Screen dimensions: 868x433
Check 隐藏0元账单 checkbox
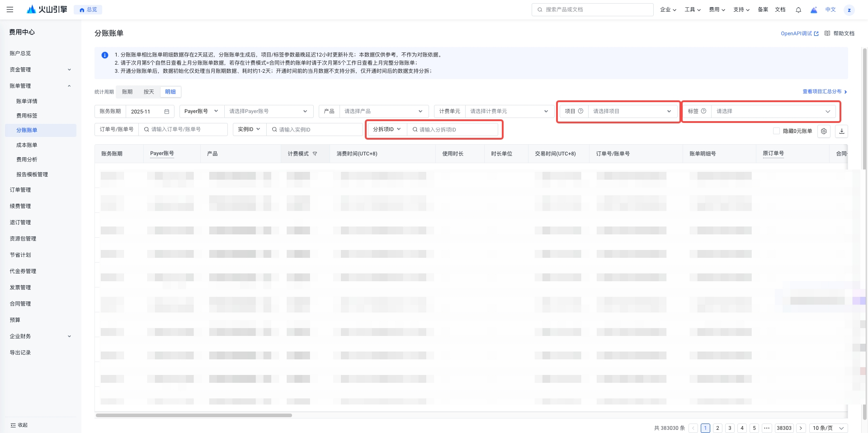coord(776,131)
